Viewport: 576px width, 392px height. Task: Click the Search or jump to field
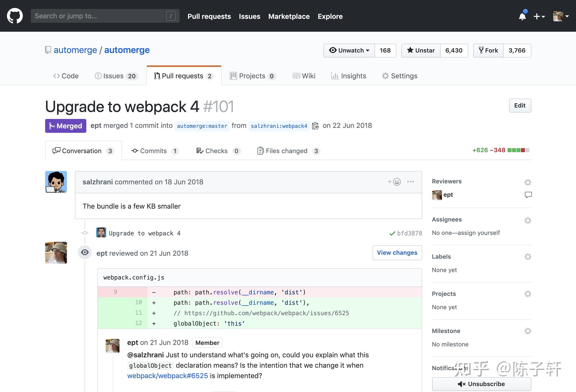coord(105,16)
